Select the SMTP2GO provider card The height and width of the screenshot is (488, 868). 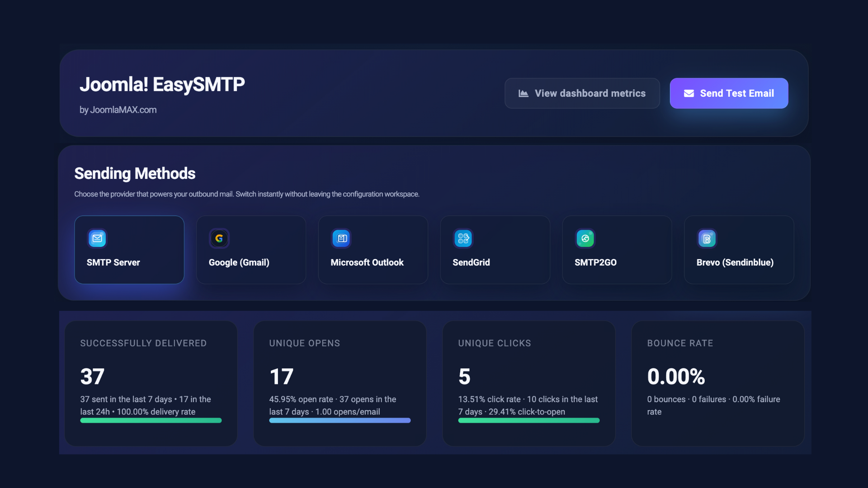click(x=617, y=249)
